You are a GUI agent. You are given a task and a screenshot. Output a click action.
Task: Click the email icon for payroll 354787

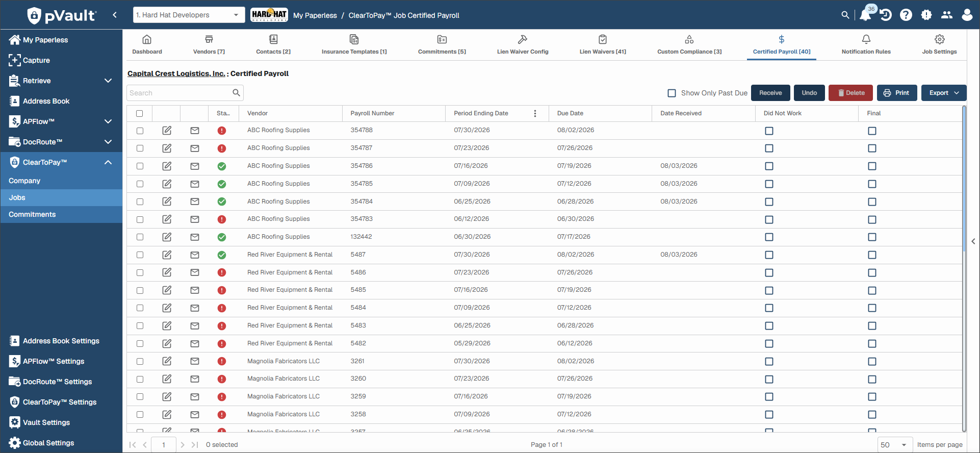195,148
